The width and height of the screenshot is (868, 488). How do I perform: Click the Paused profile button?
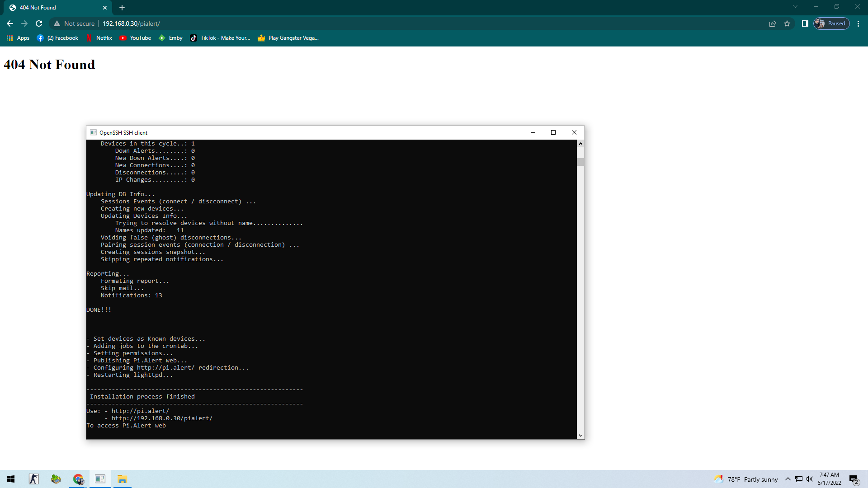click(831, 23)
